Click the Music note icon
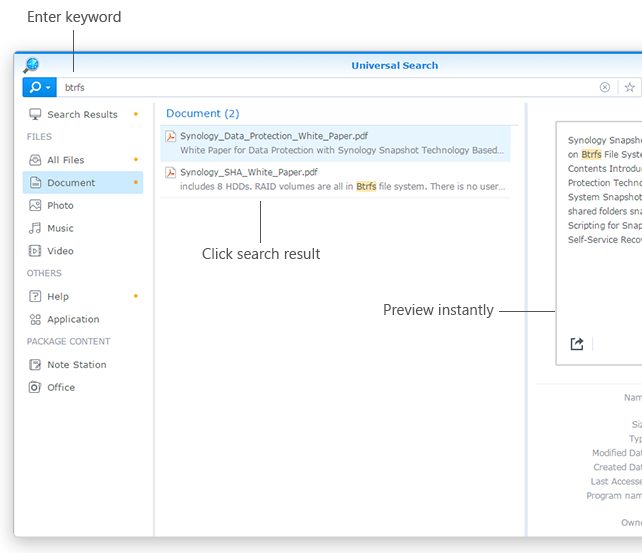The height and width of the screenshot is (553, 642). coord(35,228)
